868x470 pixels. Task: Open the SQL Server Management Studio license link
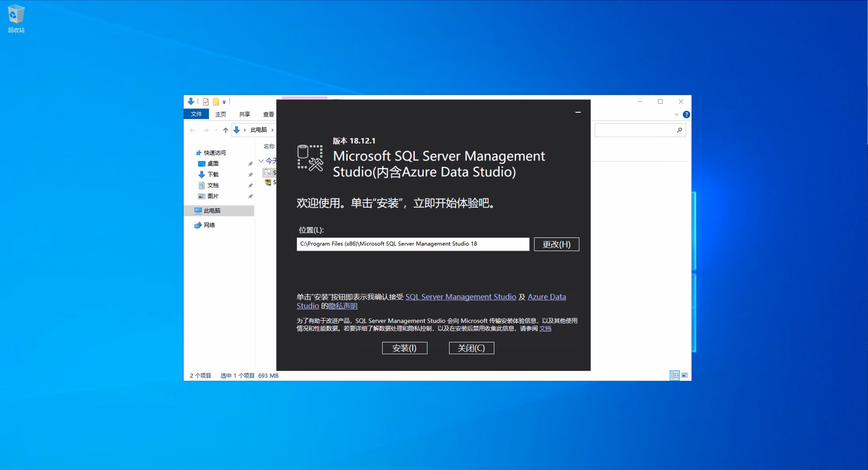coord(460,297)
